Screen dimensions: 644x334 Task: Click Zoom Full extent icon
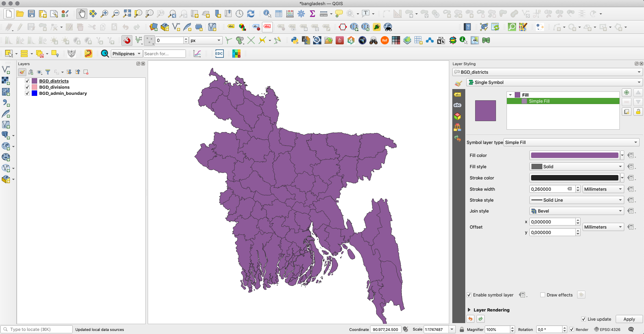(x=127, y=14)
